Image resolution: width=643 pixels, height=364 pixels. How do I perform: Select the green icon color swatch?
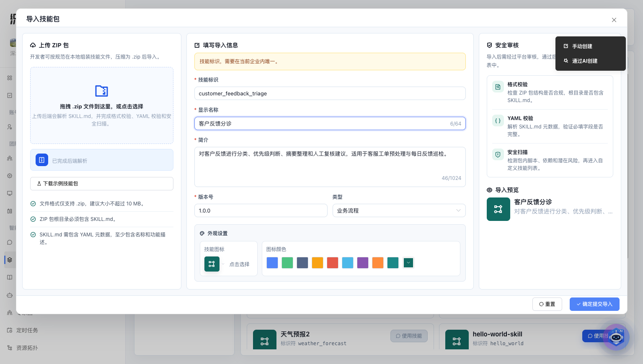point(287,263)
